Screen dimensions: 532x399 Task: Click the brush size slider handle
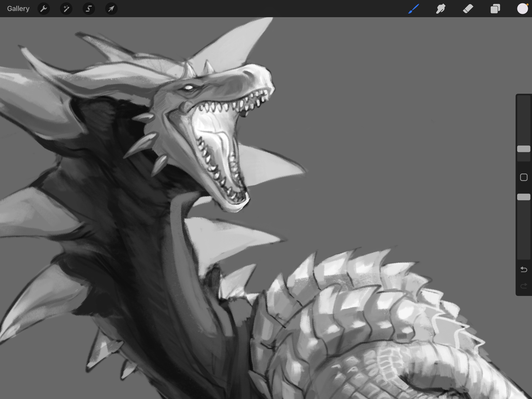(x=523, y=149)
